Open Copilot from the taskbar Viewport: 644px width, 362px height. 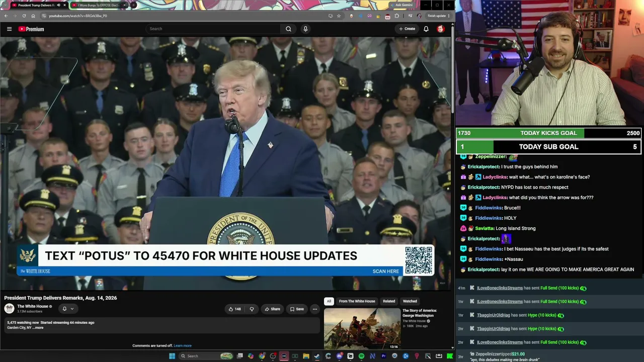(251, 356)
